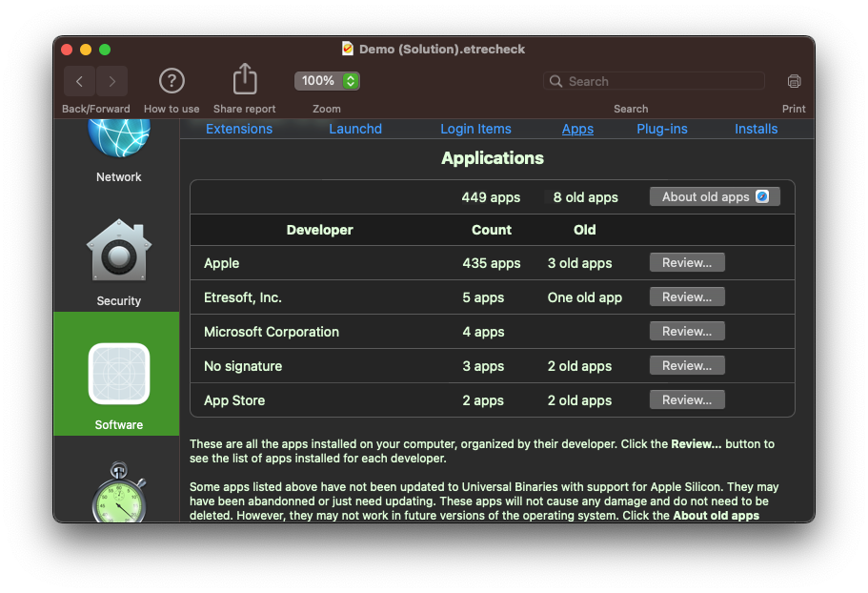Switch to the Launchd tab

[x=355, y=129]
